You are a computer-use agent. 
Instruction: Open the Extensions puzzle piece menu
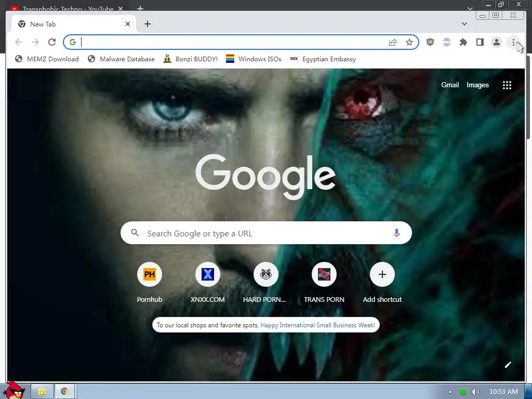point(463,42)
